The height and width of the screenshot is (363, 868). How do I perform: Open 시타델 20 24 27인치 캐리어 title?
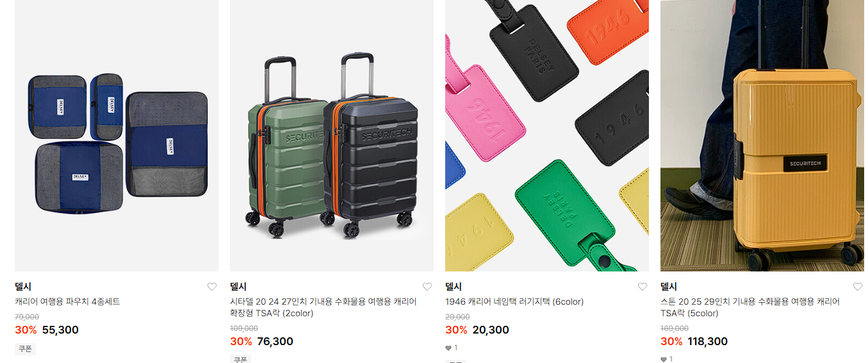click(323, 307)
